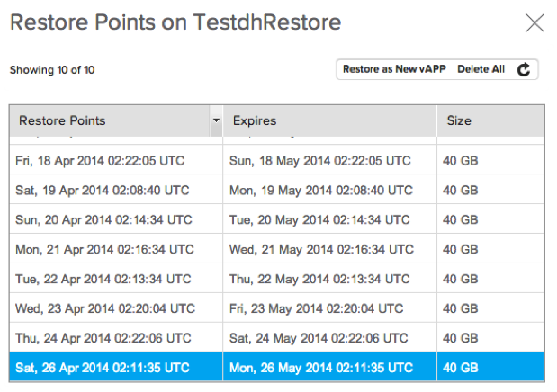Click Size cell of 18 Apr row
The width and height of the screenshot is (557, 392).
(462, 161)
